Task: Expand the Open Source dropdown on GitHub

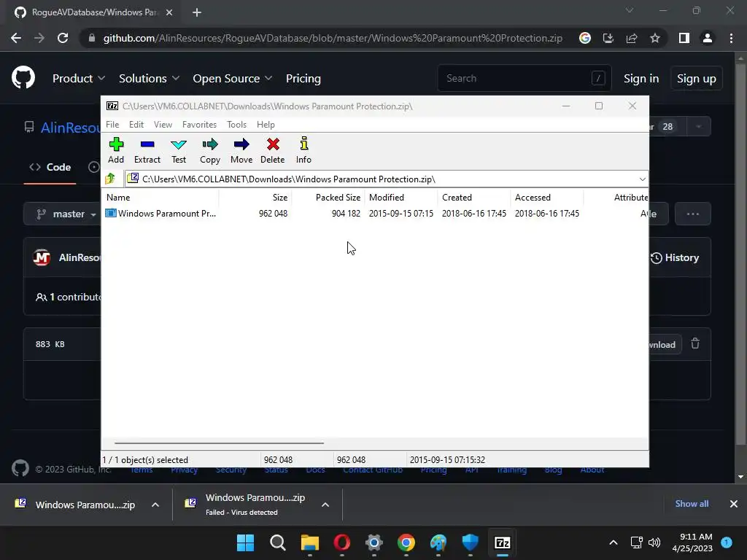Action: point(233,78)
